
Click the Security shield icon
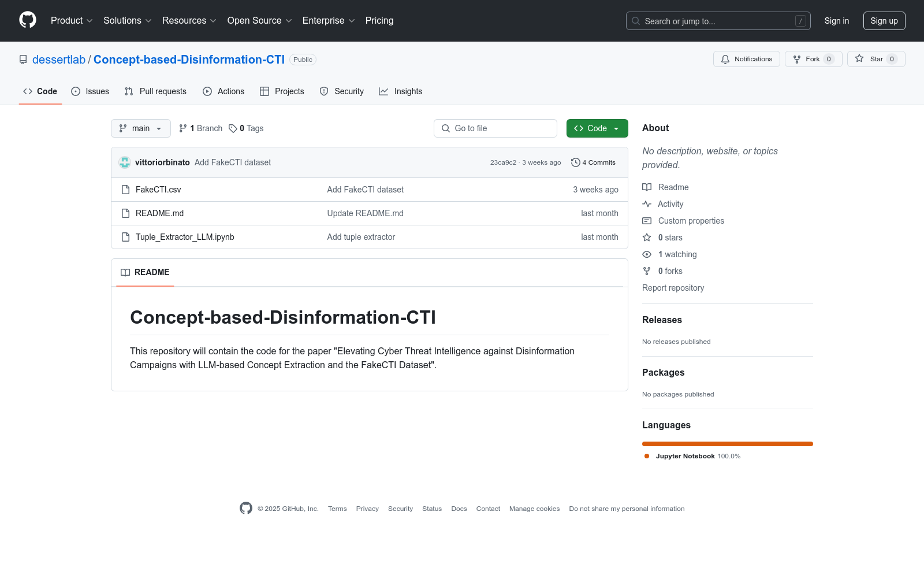tap(324, 91)
